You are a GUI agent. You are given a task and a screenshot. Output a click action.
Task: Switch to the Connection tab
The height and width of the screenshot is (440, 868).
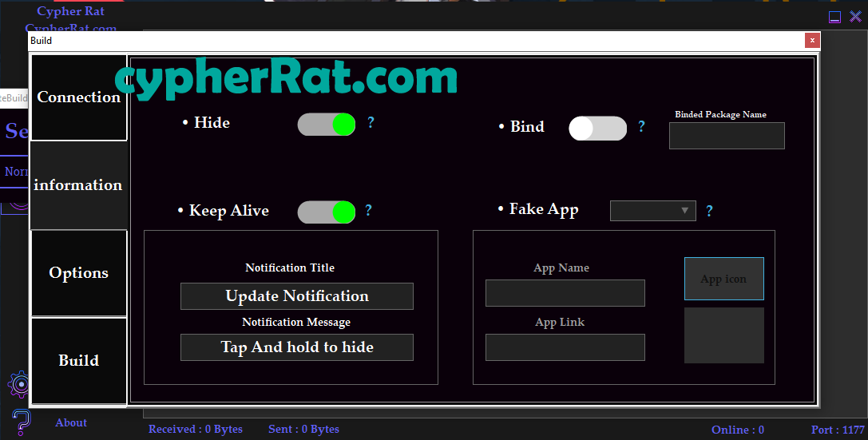click(78, 97)
